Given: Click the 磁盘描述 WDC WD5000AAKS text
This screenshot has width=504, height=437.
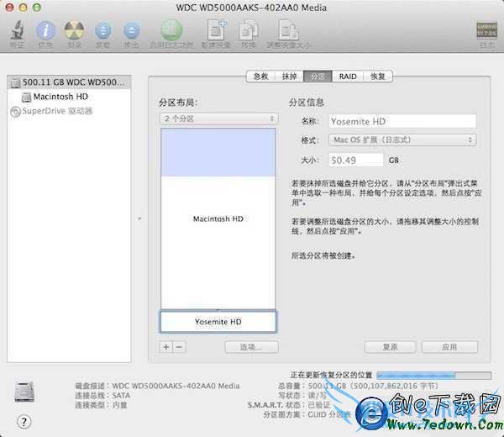Looking at the screenshot, I should pyautogui.click(x=158, y=386).
